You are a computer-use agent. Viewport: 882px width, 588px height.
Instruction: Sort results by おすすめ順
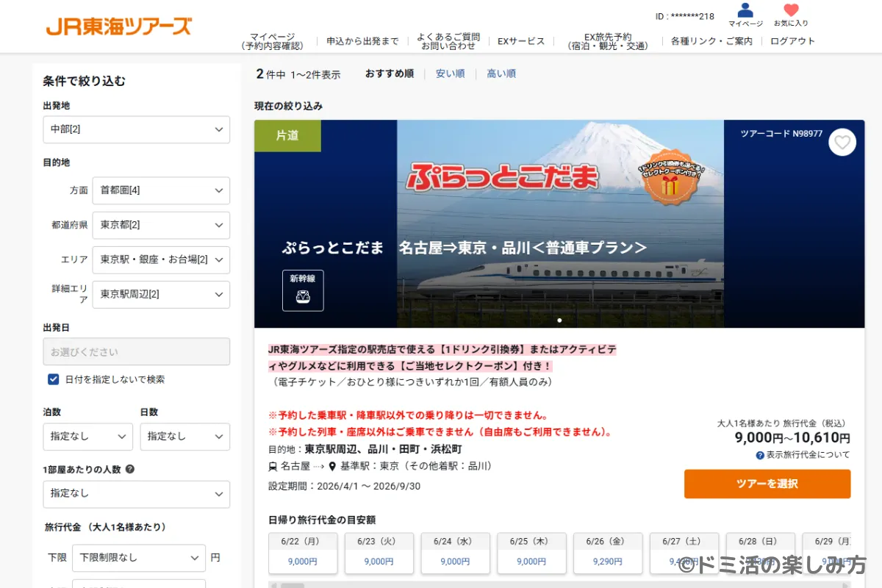point(390,73)
